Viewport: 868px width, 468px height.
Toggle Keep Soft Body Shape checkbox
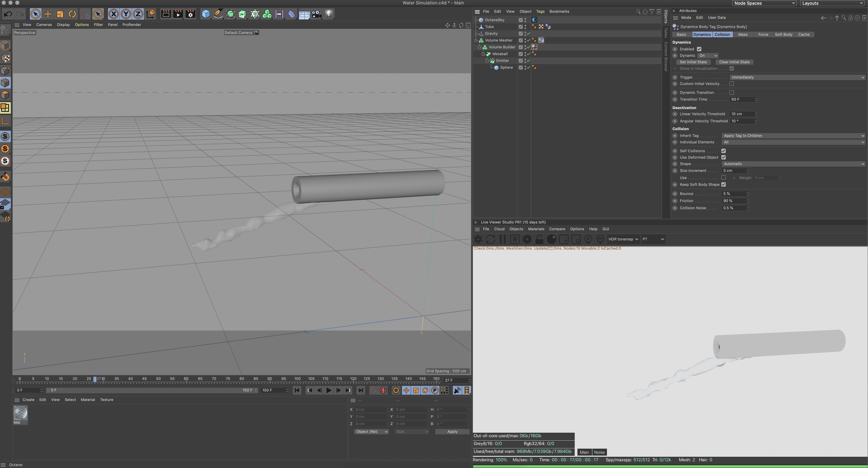click(x=723, y=184)
